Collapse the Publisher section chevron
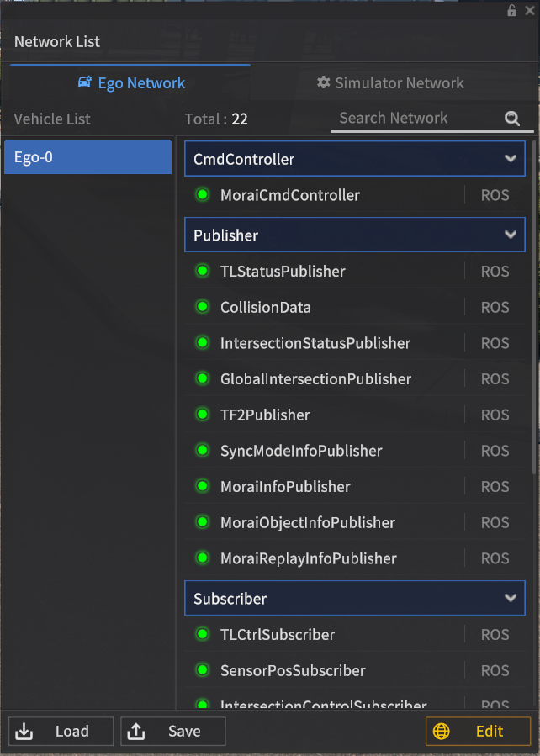Image resolution: width=540 pixels, height=756 pixels. point(510,235)
